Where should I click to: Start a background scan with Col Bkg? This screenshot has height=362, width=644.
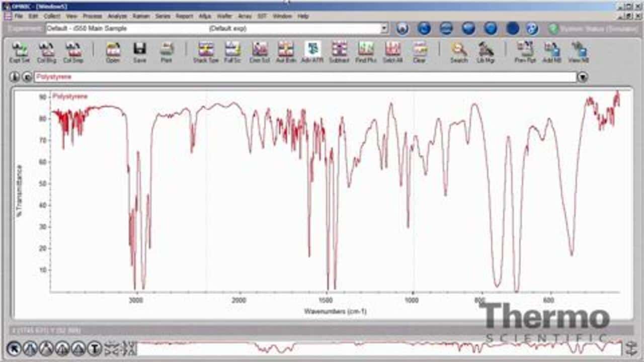pos(47,52)
